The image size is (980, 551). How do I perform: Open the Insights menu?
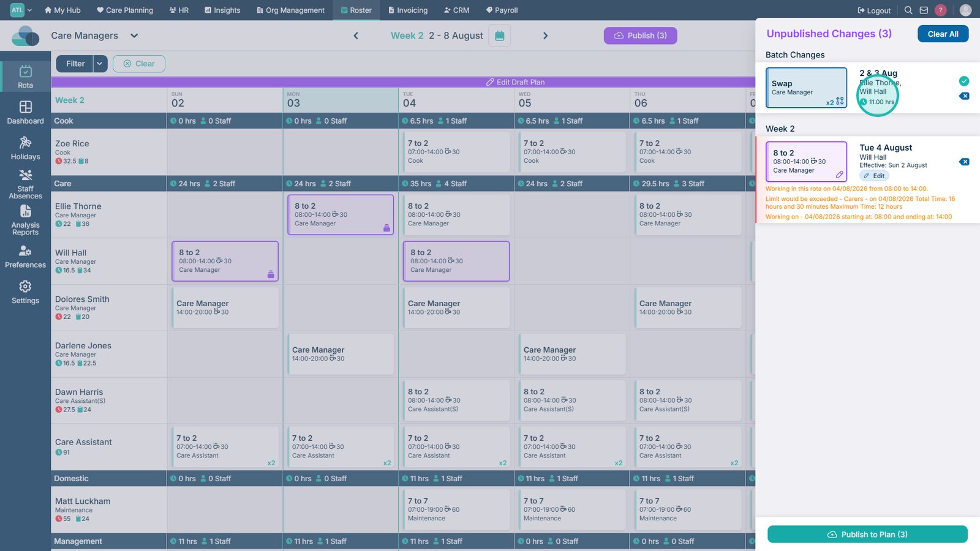[222, 10]
